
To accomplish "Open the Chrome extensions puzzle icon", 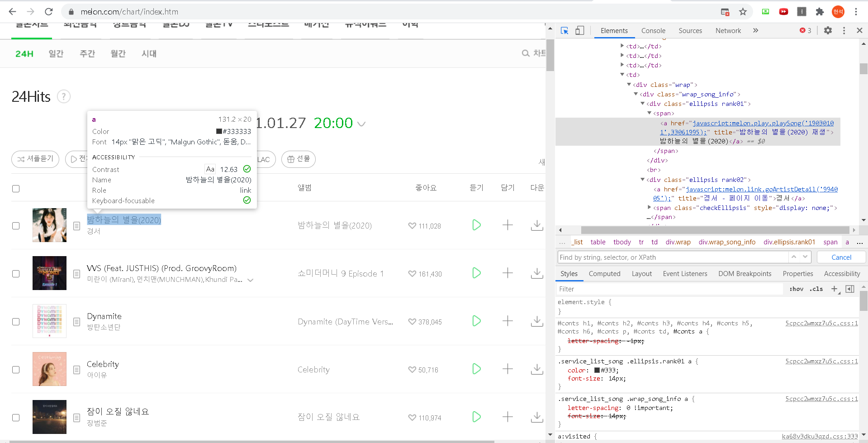I will 820,12.
